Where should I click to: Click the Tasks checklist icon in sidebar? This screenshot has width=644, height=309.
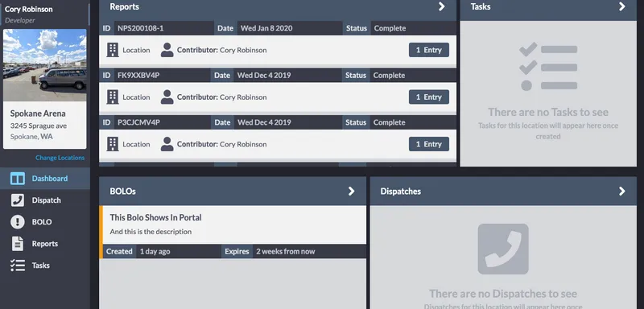[18, 266]
